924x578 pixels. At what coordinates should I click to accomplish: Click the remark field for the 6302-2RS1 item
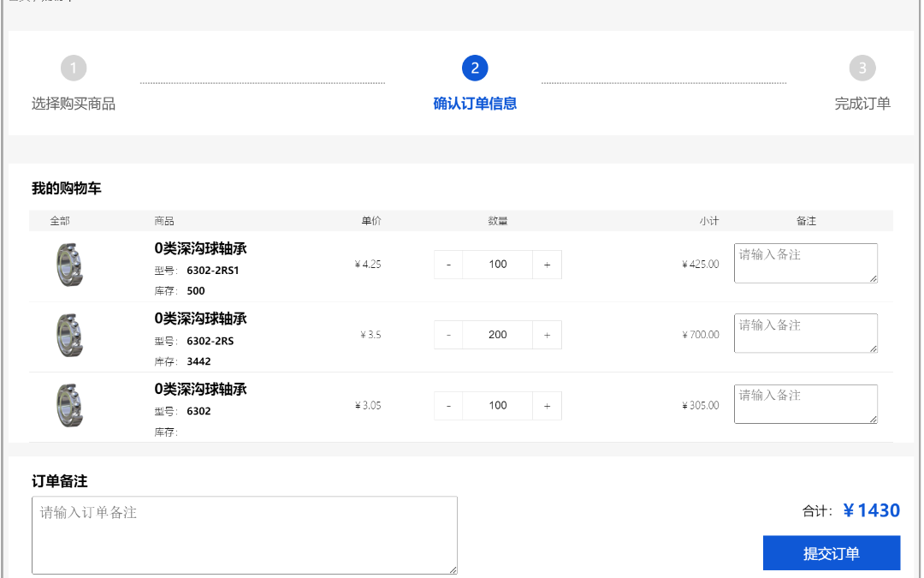tap(805, 263)
